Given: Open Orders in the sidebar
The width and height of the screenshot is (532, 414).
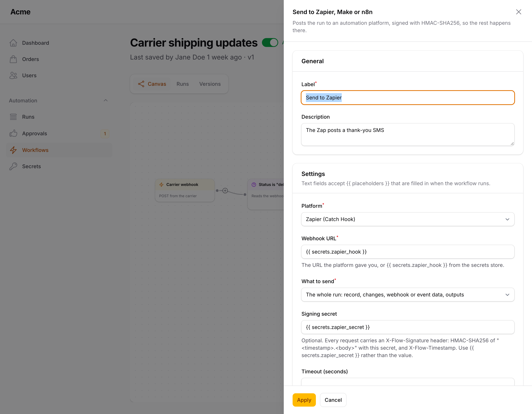Looking at the screenshot, I should coord(59,59).
